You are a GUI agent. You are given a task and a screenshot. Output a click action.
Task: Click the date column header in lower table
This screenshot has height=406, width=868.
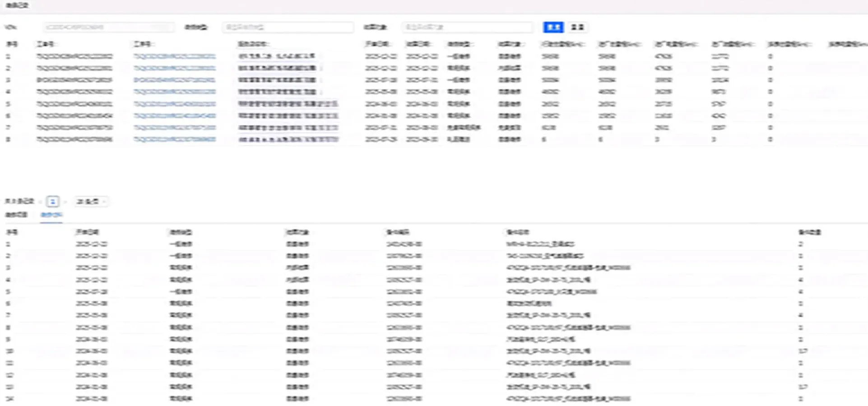point(87,232)
